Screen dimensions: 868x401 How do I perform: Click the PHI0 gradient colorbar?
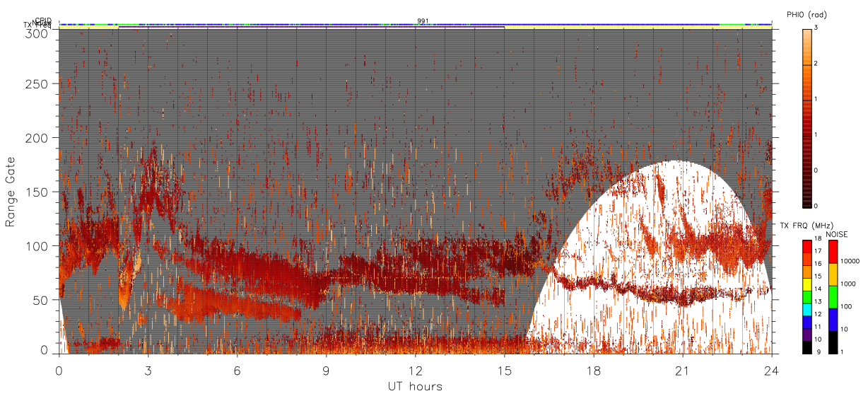point(807,118)
